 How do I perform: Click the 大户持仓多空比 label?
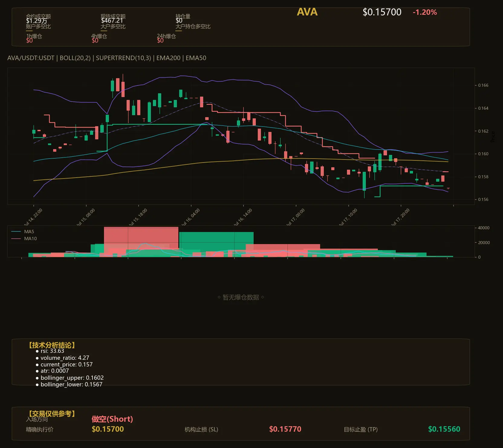point(193,27)
